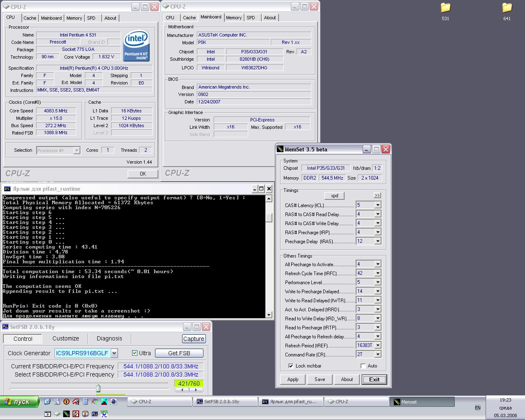The image size is (525, 420).
Task: Click the About button in MemSet
Action: coord(347,379)
